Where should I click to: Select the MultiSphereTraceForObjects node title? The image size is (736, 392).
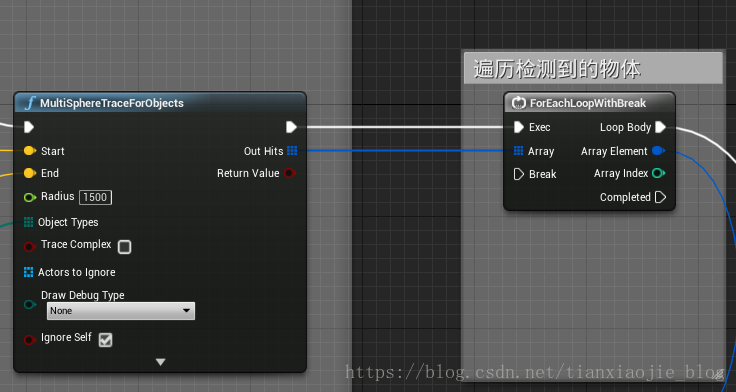pos(112,103)
